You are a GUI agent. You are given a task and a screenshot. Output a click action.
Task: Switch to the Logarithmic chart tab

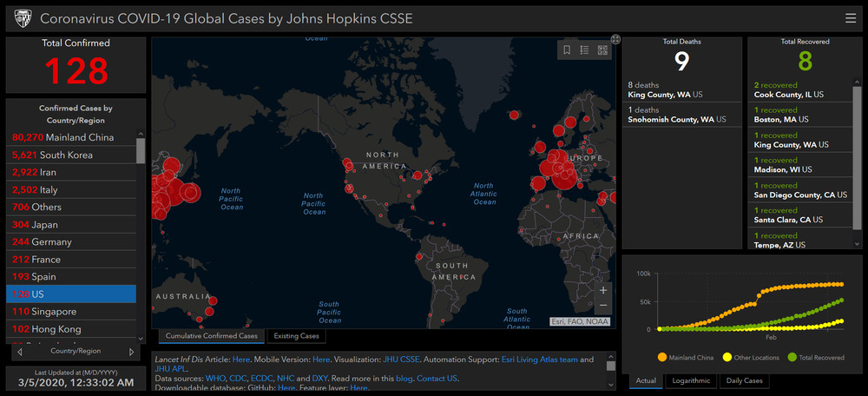(690, 380)
